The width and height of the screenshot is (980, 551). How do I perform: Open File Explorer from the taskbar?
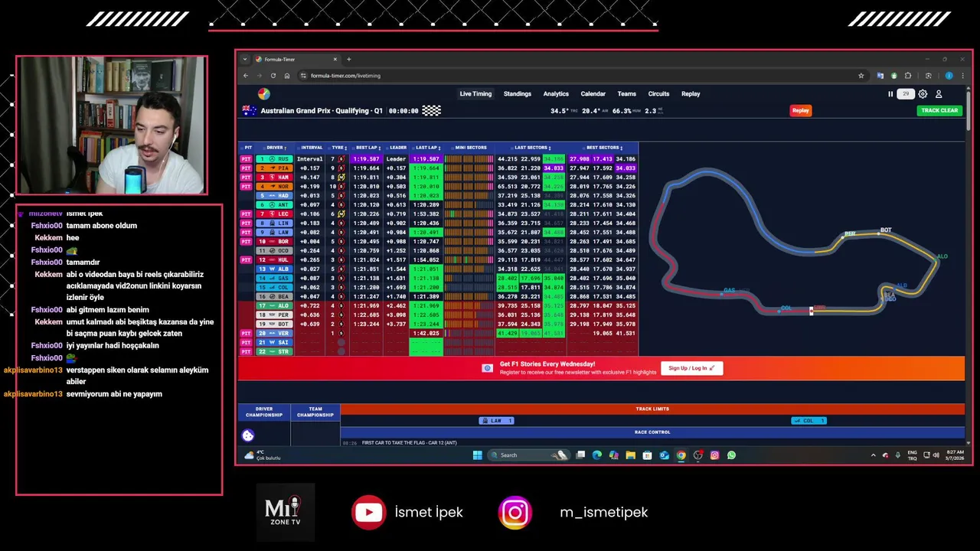tap(630, 455)
